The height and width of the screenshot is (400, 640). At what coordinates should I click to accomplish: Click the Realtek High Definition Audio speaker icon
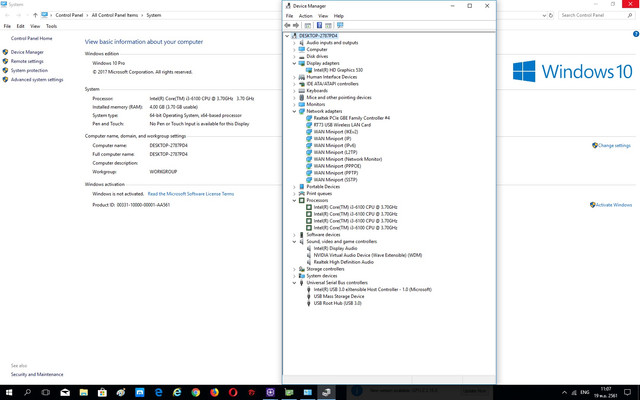coord(309,262)
